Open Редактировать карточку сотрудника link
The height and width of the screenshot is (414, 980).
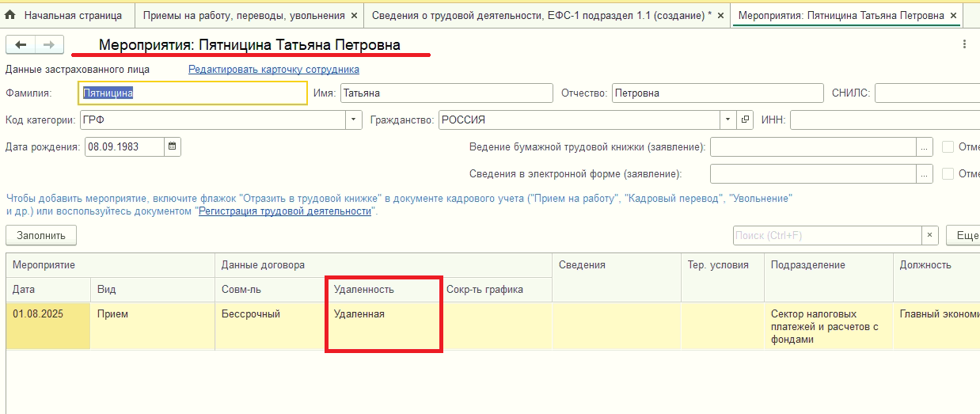point(274,70)
